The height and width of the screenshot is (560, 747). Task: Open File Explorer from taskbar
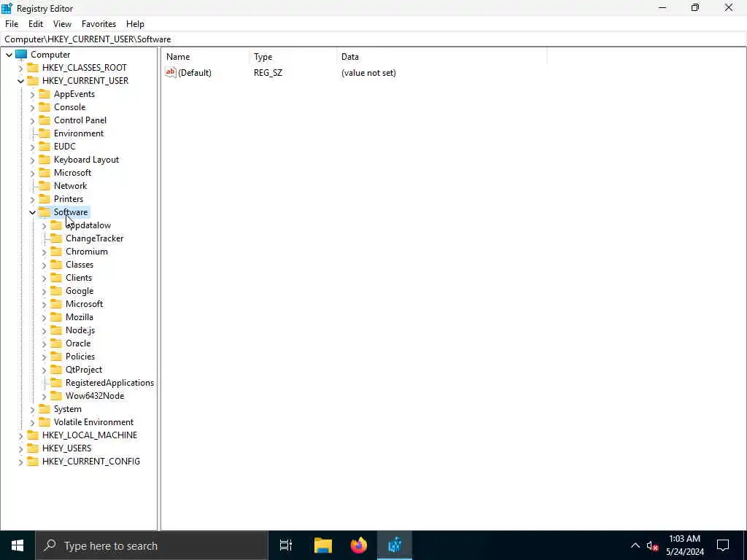tap(323, 545)
